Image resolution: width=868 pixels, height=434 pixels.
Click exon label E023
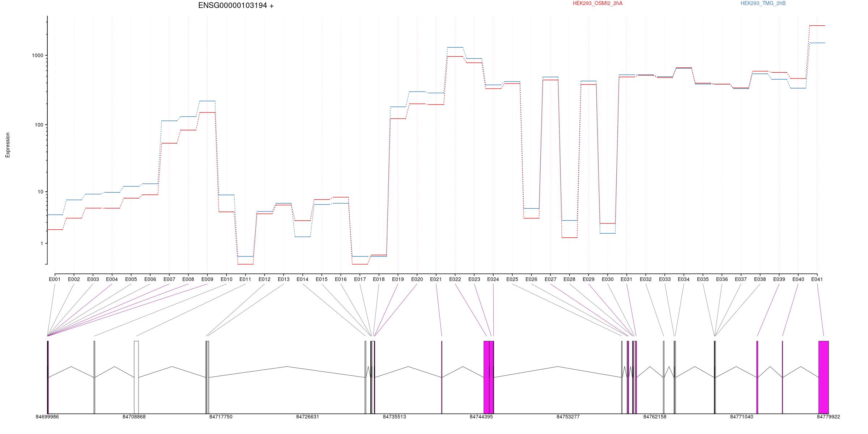474,279
